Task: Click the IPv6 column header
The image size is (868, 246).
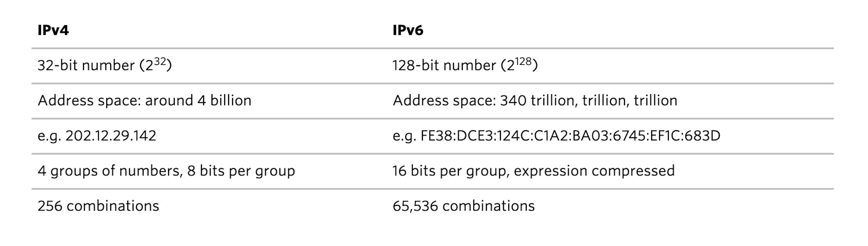Action: pos(408,30)
